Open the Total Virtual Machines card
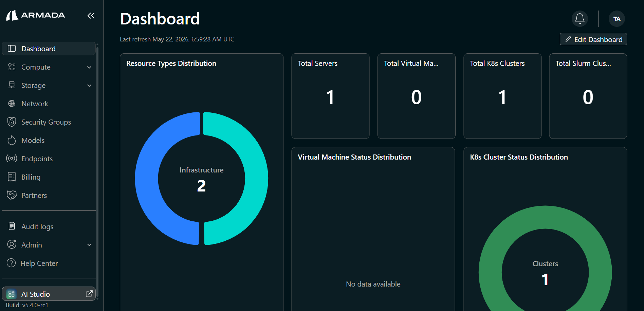 point(416,96)
